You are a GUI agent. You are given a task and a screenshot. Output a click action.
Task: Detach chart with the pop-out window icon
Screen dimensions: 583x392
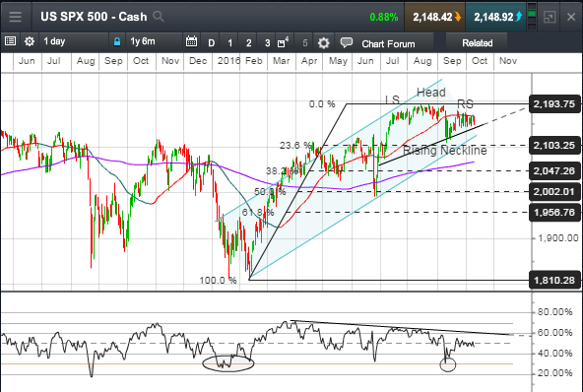[550, 17]
